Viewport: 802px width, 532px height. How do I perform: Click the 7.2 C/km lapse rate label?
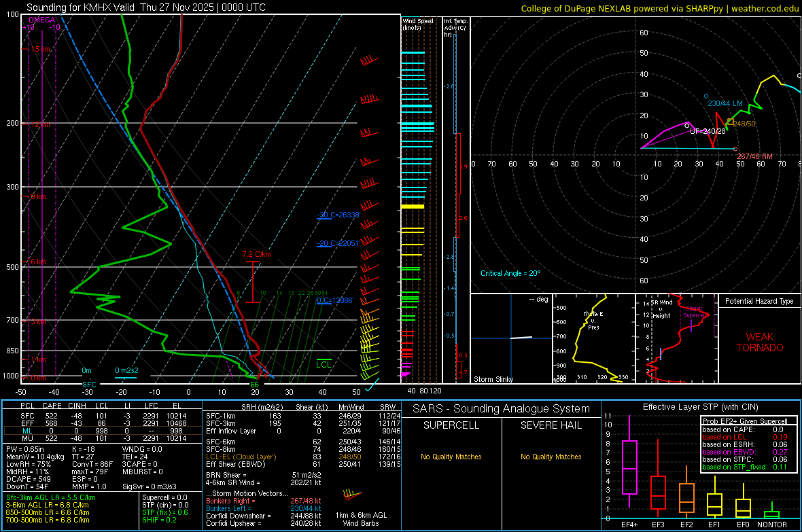pos(257,254)
